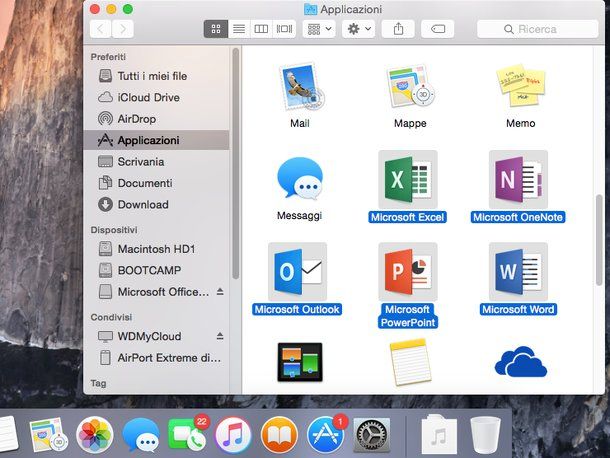Open the BOOTCAMP volume

tap(156, 270)
